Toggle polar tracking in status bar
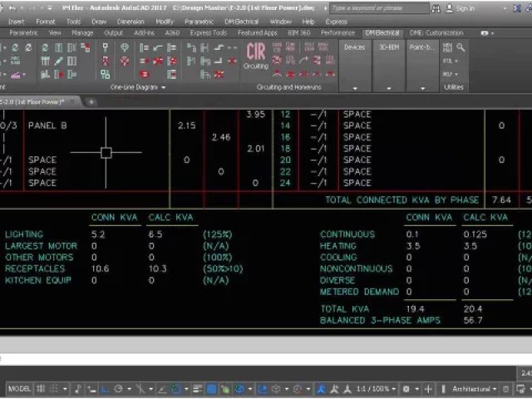 118,389
